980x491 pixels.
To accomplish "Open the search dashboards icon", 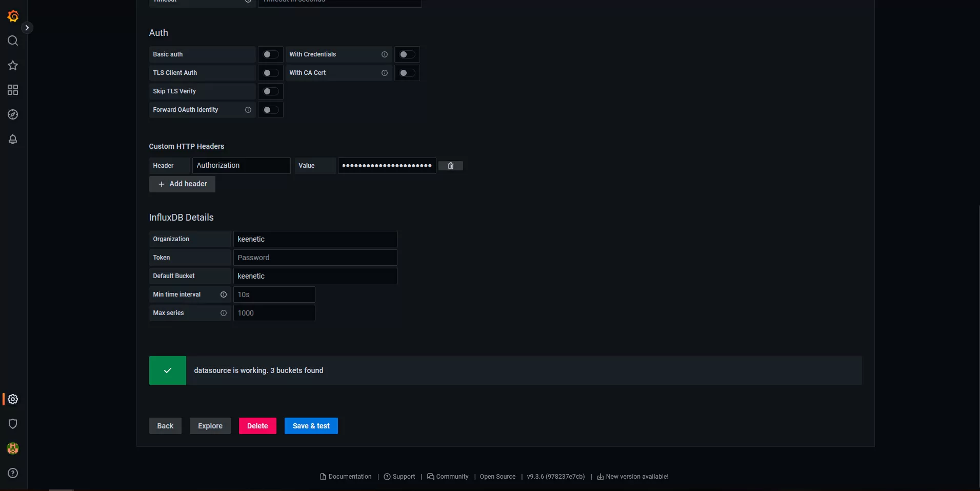I will 13,41.
